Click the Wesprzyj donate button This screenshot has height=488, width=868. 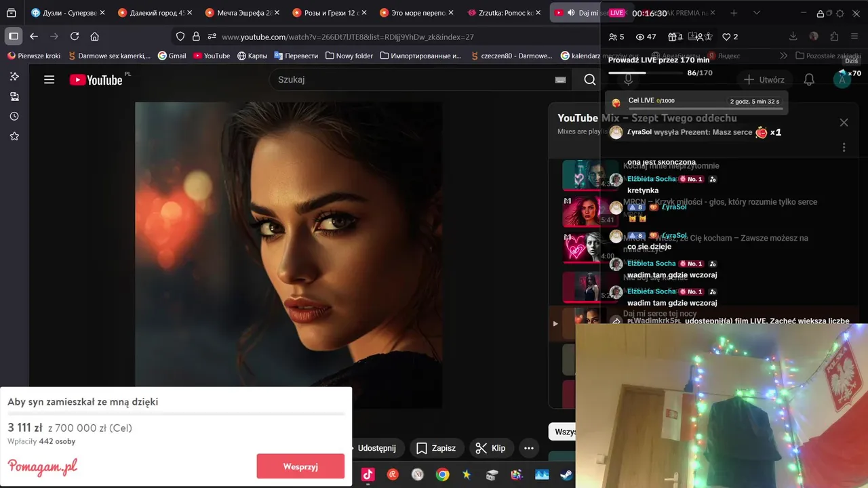(x=300, y=466)
